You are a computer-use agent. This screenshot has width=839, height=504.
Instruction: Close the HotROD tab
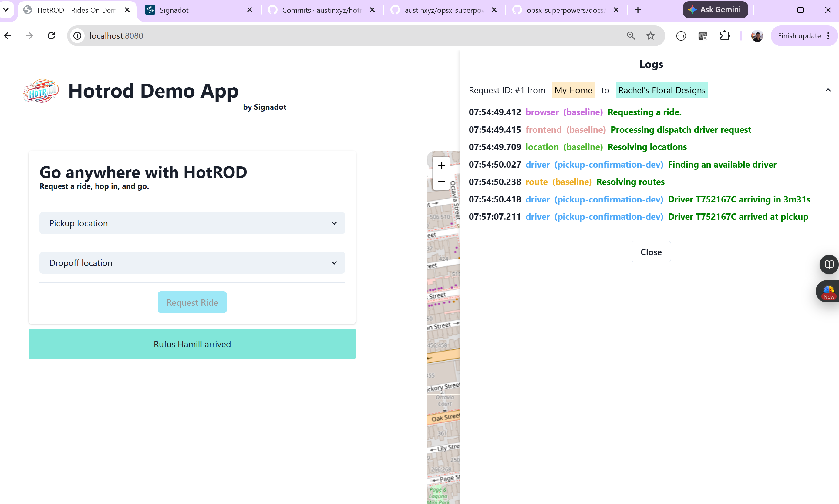[127, 10]
